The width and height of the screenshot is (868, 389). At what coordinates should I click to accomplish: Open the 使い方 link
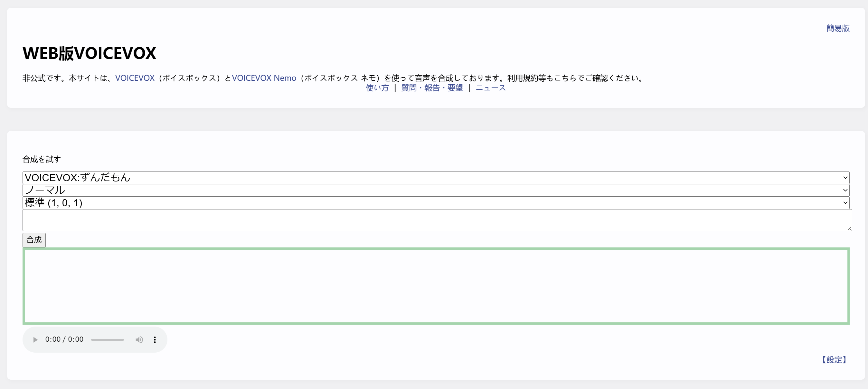coord(377,88)
